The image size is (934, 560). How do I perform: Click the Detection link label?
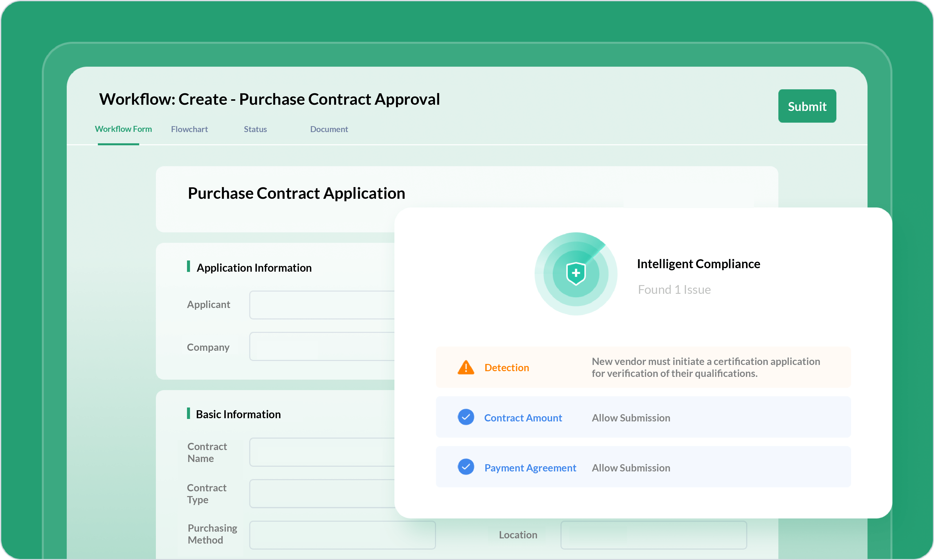click(506, 367)
